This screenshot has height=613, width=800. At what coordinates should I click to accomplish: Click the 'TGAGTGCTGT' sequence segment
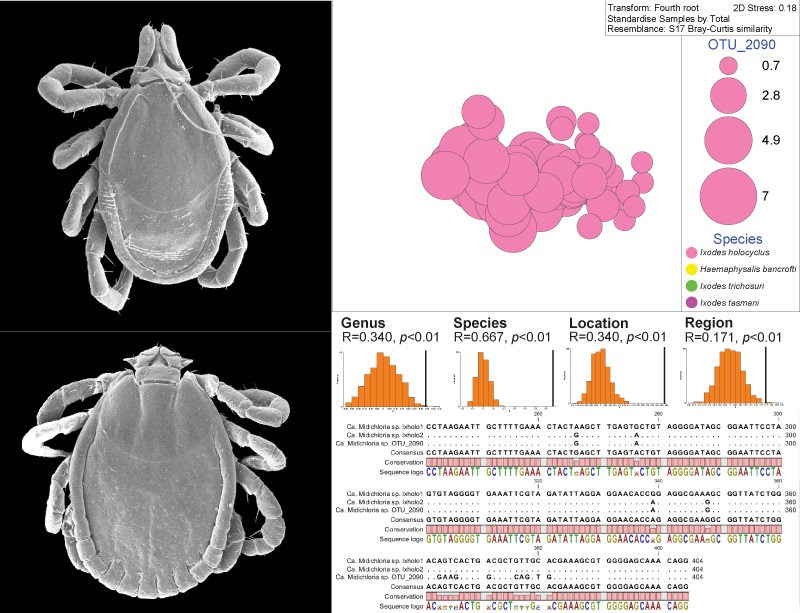pyautogui.click(x=634, y=427)
